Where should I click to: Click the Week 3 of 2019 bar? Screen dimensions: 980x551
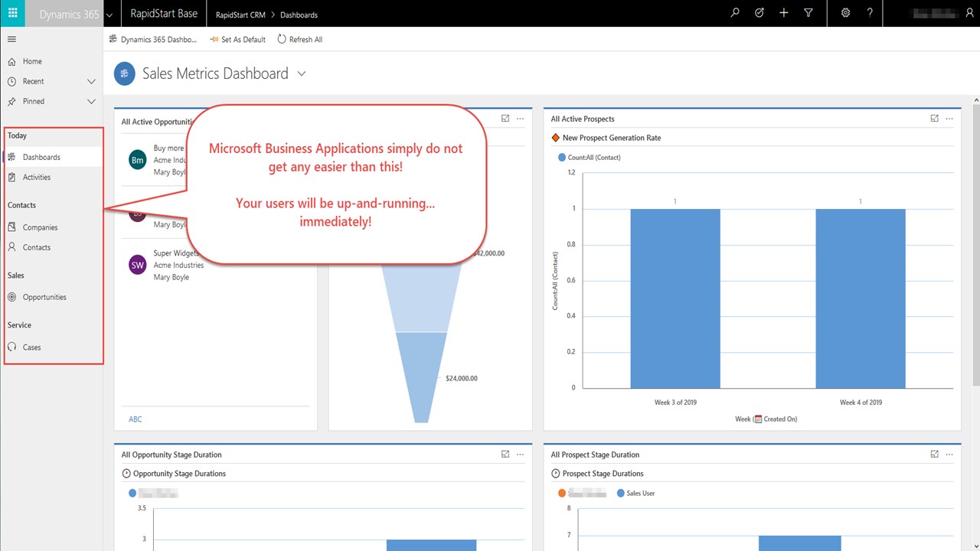click(x=675, y=298)
